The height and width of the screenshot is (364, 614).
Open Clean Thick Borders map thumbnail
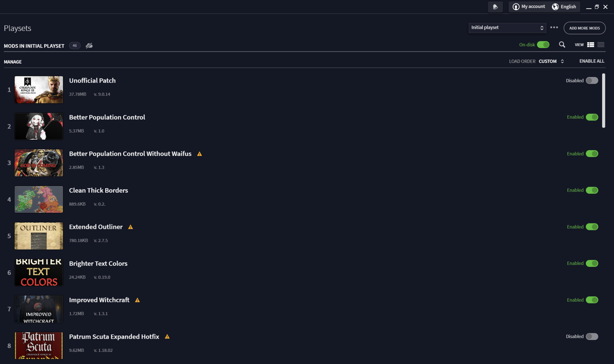click(x=39, y=199)
